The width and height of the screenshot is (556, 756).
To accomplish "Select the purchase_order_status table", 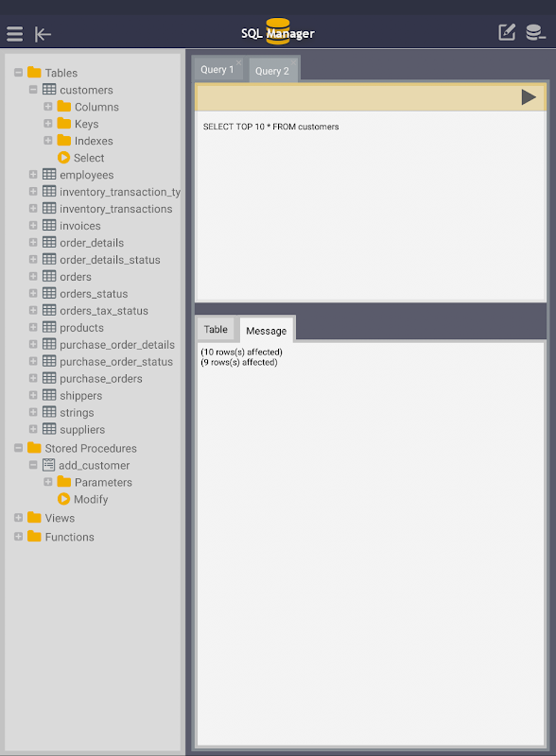I will (x=116, y=362).
